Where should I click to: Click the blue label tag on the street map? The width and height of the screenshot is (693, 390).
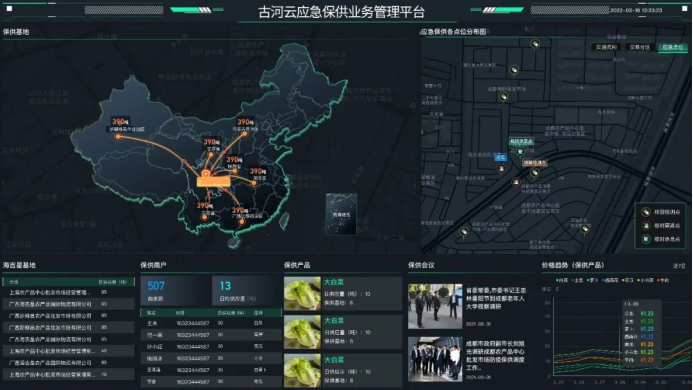pyautogui.click(x=501, y=157)
